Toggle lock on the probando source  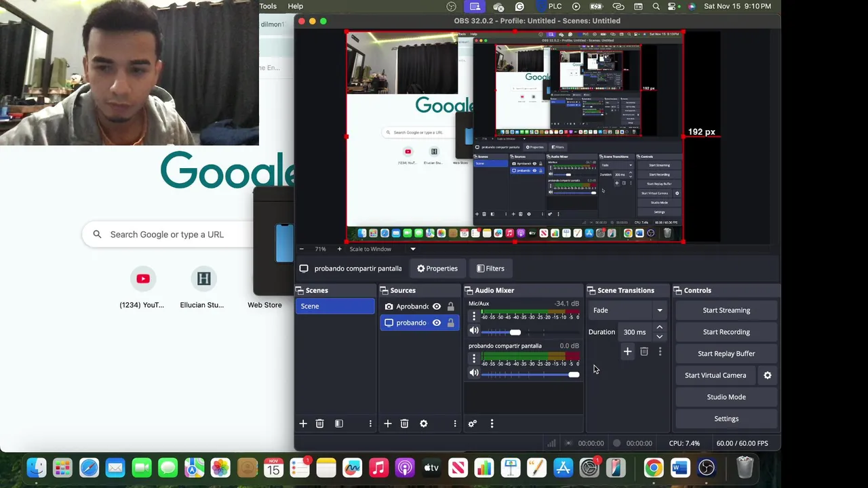[x=451, y=323]
